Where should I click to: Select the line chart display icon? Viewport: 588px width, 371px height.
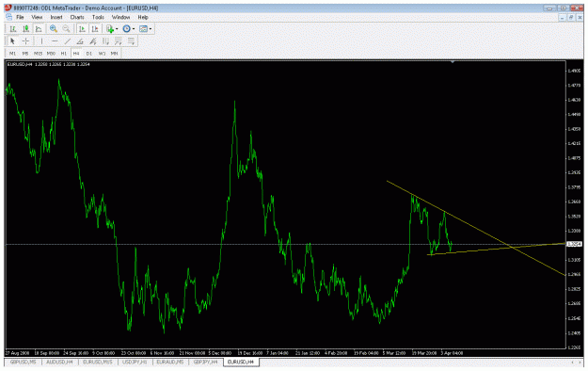pyautogui.click(x=39, y=29)
